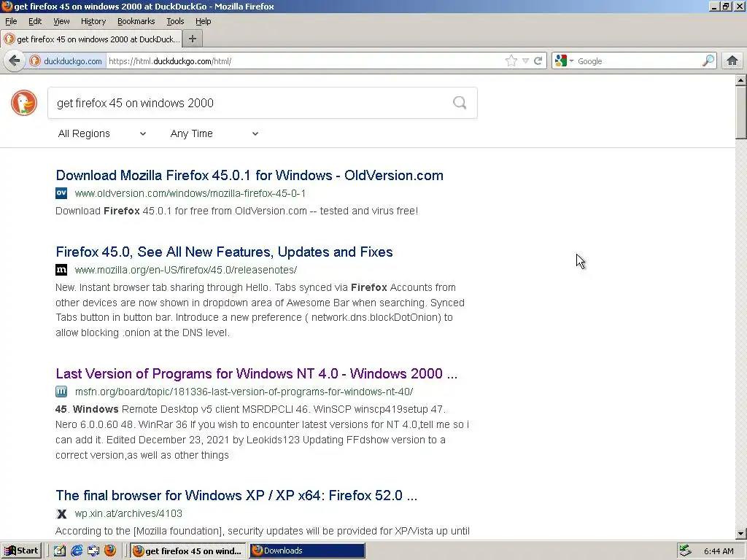The image size is (747, 560).
Task: Go to the Home page button
Action: (x=732, y=61)
